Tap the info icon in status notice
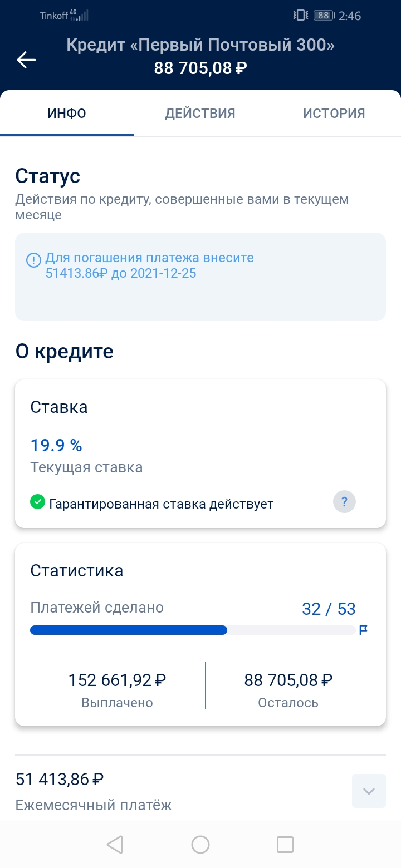The height and width of the screenshot is (868, 401). tap(34, 260)
